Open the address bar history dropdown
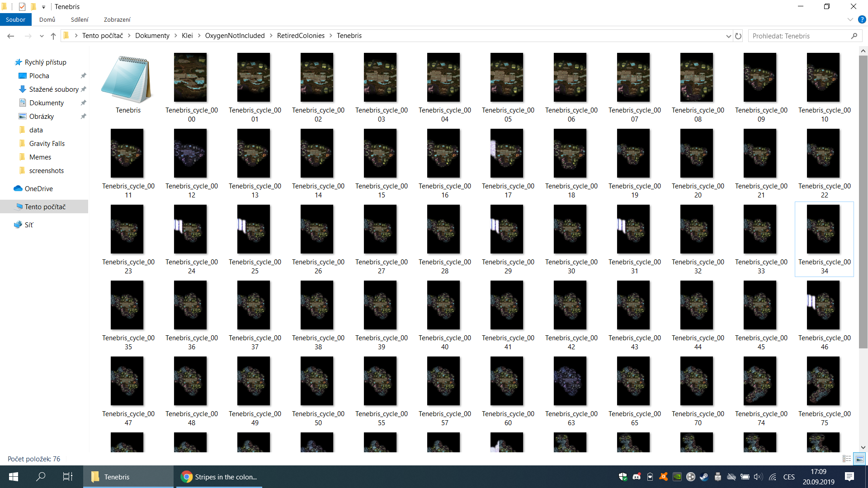Screen dimensions: 868x488 pos(728,36)
